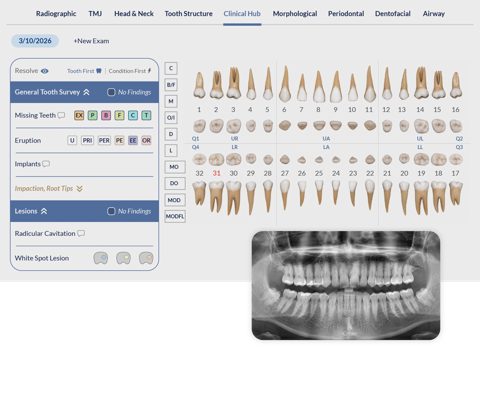Select the yellow F missing tag
The image size is (480, 397).
click(x=119, y=116)
